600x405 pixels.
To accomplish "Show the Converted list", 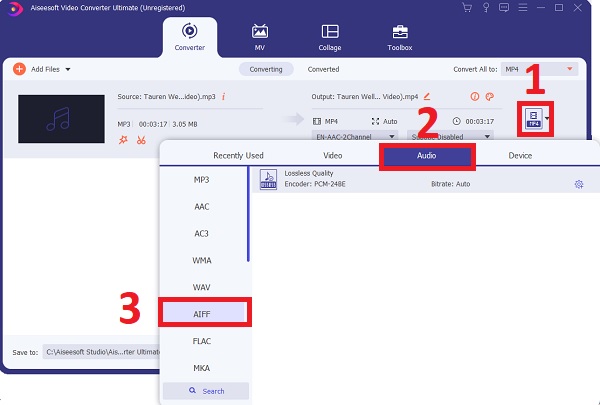I will tap(323, 69).
